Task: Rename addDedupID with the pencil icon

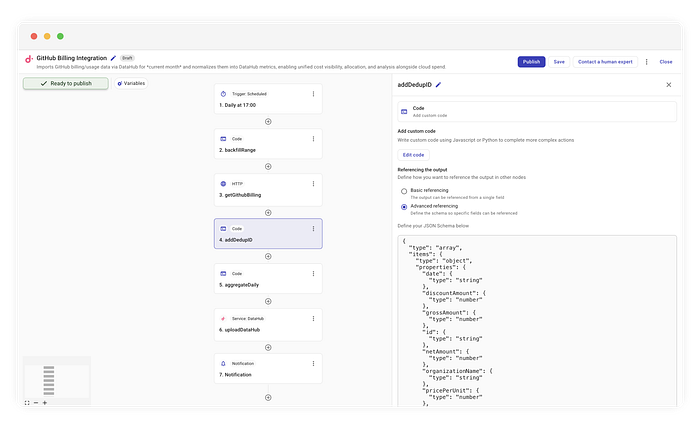Action: [438, 85]
